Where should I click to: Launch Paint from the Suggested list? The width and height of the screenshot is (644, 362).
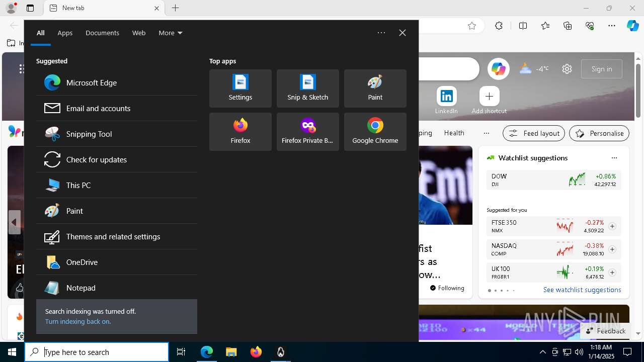pyautogui.click(x=117, y=211)
